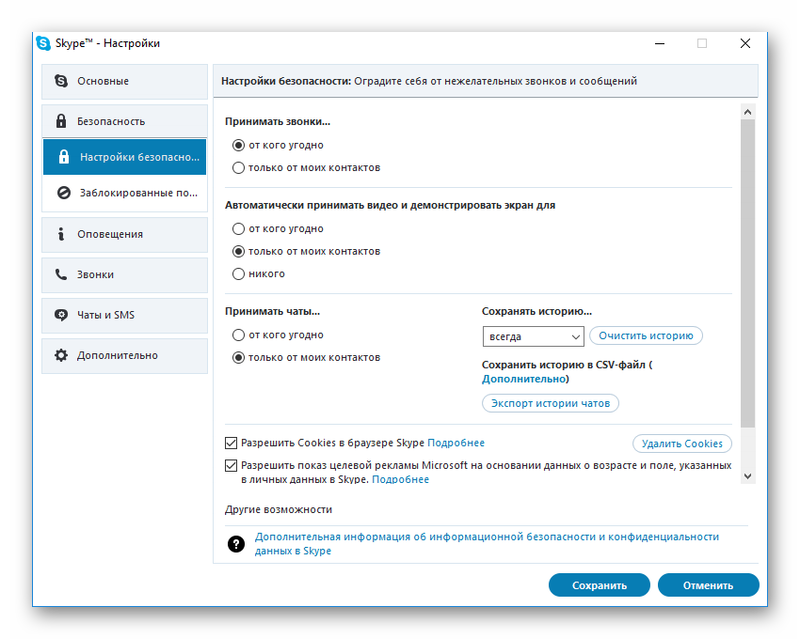Click scrollbar down arrow
This screenshot has width=800, height=639.
tap(748, 476)
